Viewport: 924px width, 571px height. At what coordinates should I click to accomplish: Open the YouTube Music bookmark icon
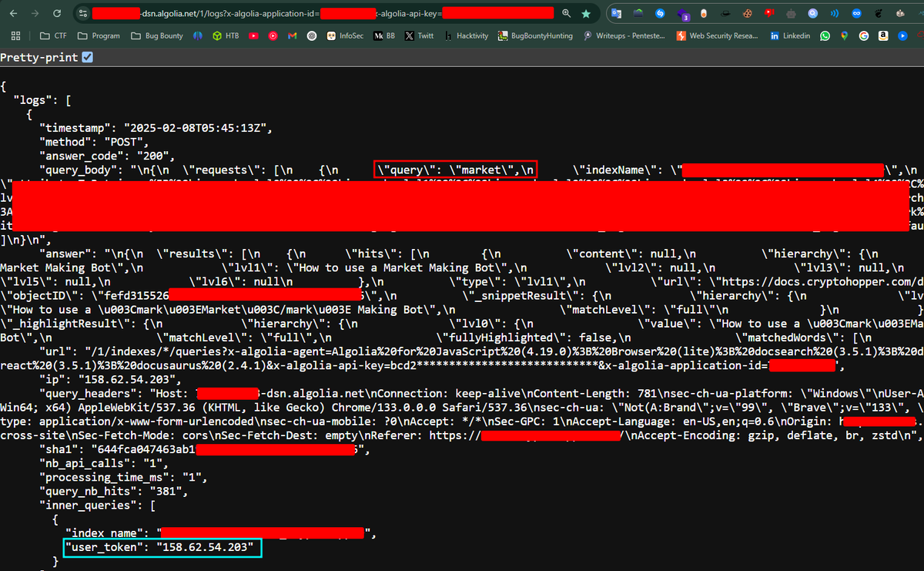[x=273, y=35]
